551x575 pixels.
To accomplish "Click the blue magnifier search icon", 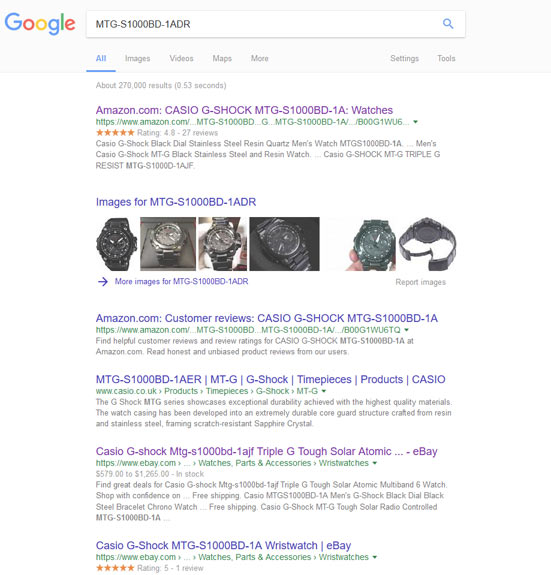I will click(448, 24).
